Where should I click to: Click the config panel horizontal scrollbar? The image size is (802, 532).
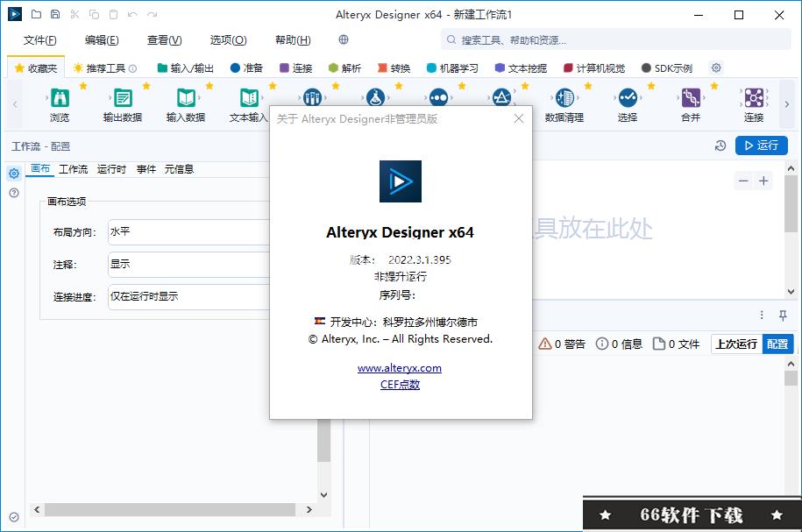tap(170, 509)
